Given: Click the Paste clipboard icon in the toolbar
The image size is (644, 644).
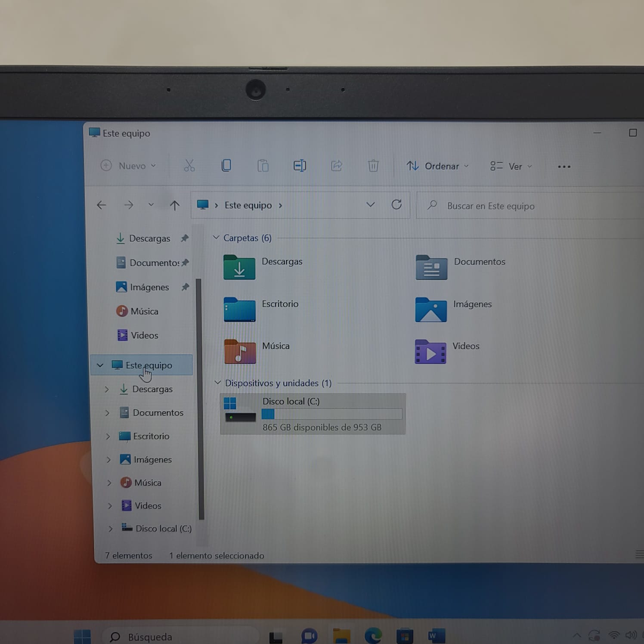Looking at the screenshot, I should 263,166.
